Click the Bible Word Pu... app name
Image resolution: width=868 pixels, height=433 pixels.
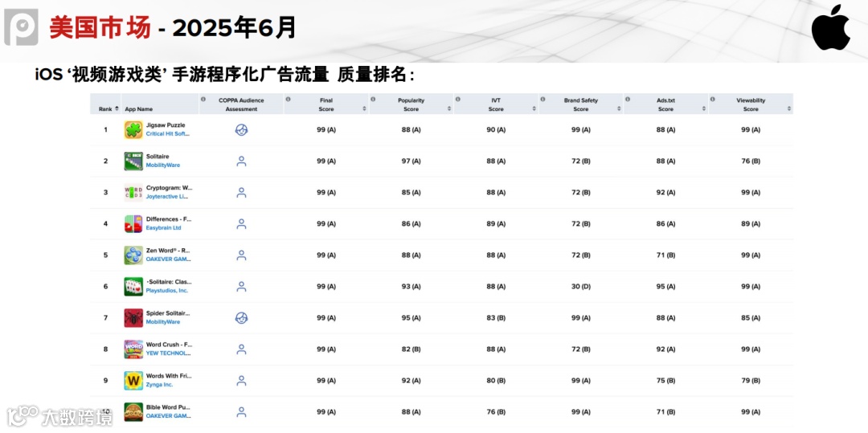(168, 407)
